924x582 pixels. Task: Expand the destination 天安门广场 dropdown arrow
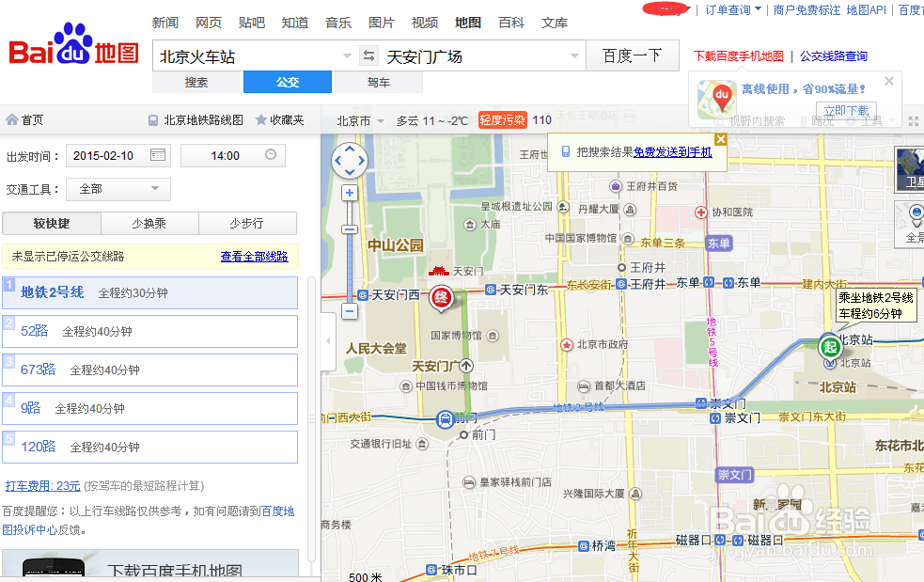click(574, 56)
